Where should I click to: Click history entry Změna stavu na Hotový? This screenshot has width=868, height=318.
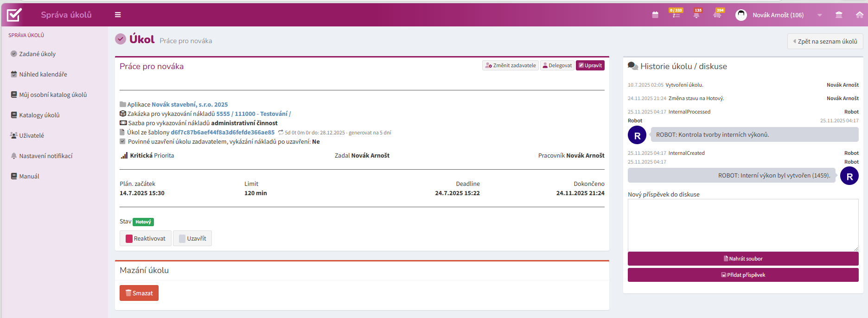(x=696, y=98)
